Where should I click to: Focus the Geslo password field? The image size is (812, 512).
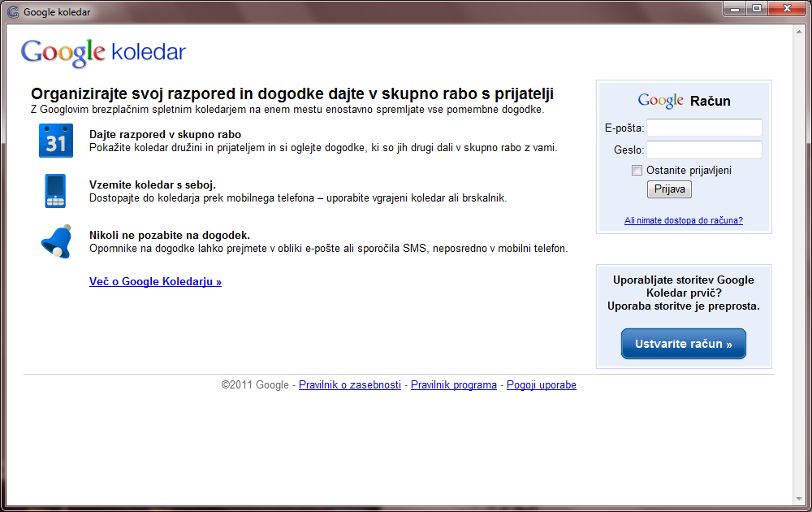click(x=704, y=150)
